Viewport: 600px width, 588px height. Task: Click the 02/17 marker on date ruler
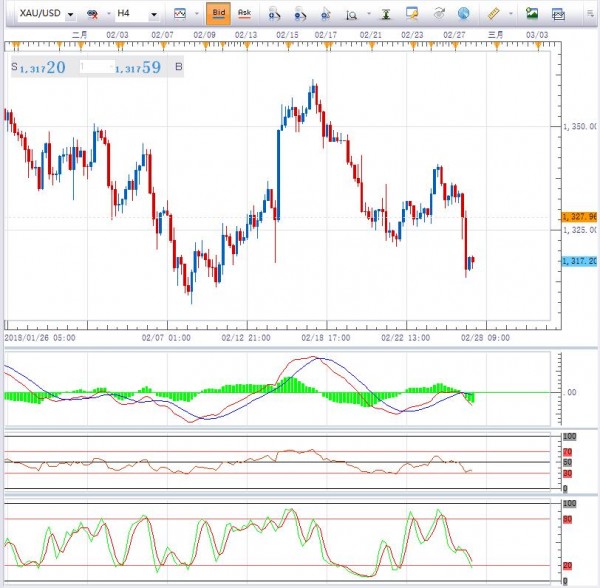[x=324, y=34]
